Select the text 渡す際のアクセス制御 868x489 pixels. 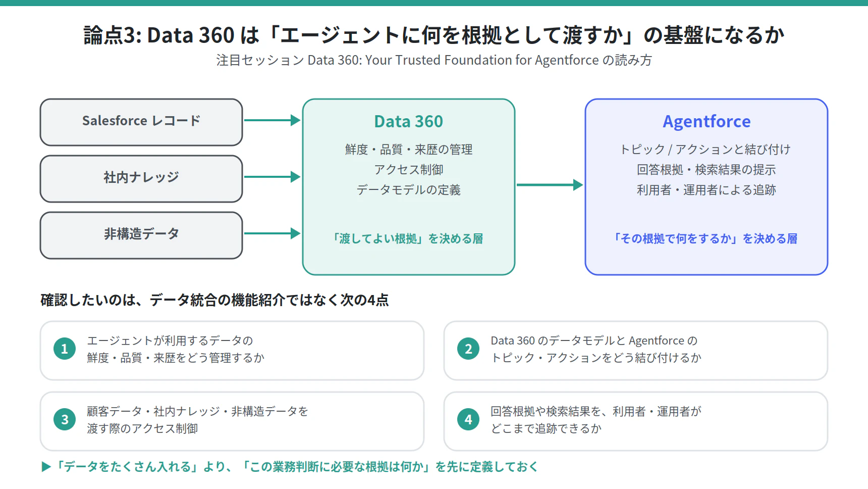click(142, 428)
